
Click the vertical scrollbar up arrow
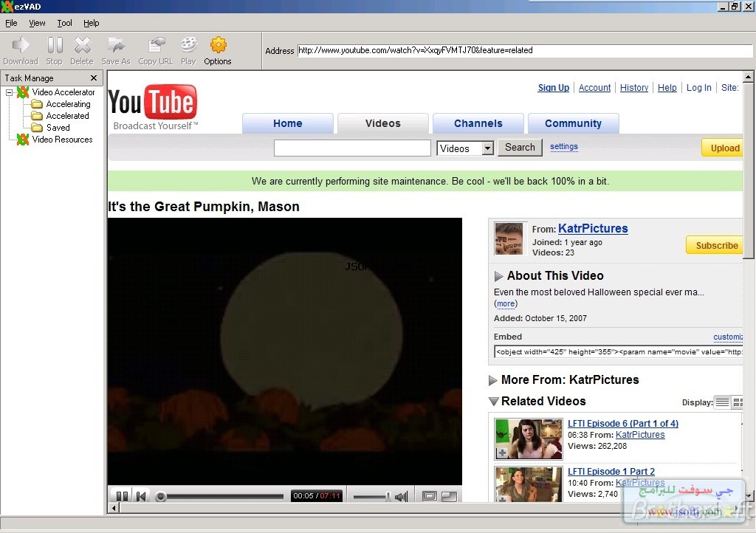[x=748, y=77]
